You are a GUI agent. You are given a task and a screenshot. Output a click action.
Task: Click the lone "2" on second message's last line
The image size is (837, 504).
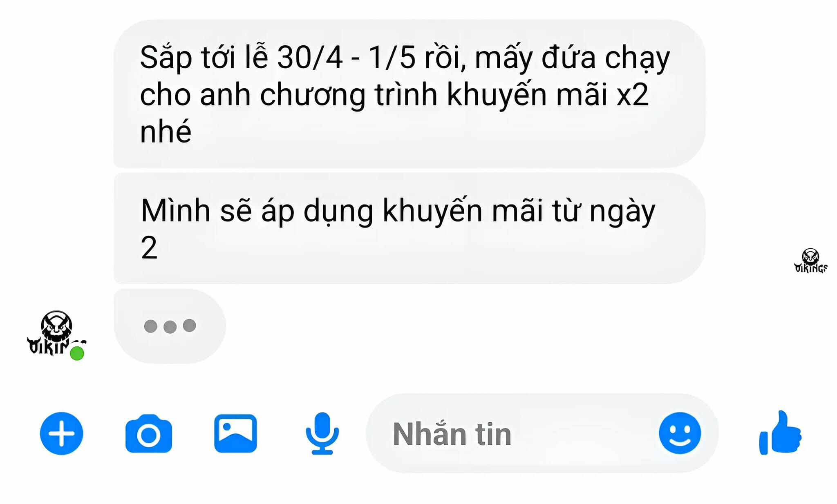click(149, 248)
